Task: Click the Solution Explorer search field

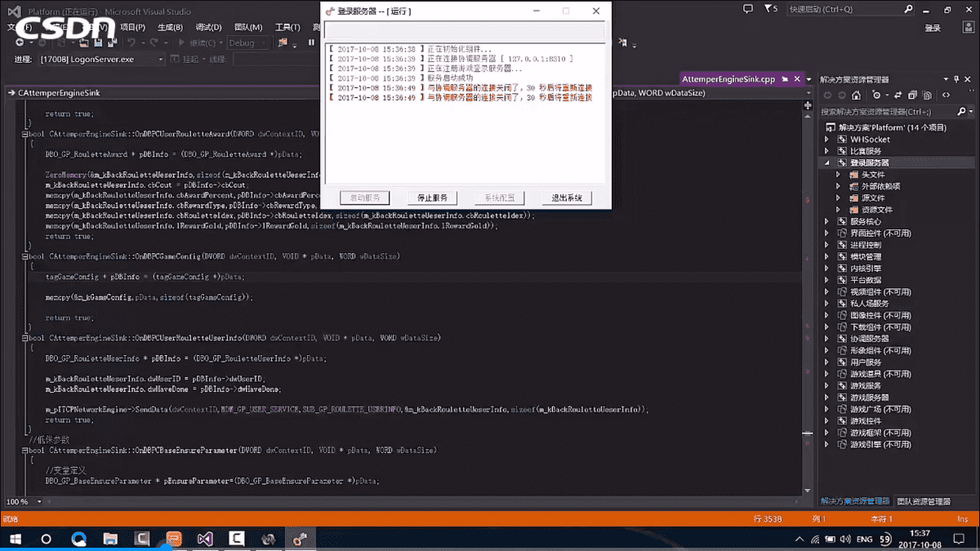Action: tap(887, 112)
